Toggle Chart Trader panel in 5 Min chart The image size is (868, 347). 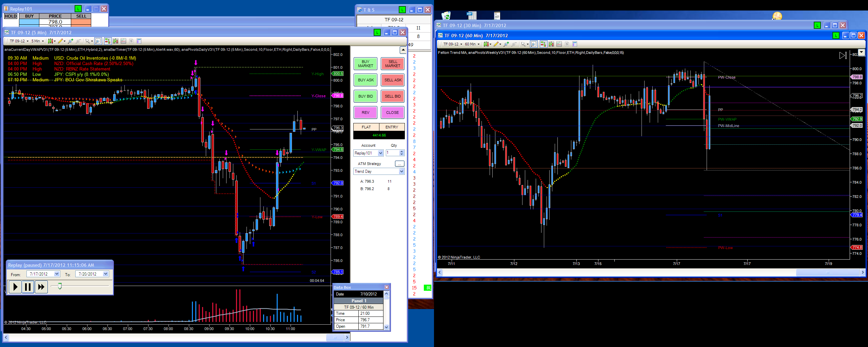107,41
